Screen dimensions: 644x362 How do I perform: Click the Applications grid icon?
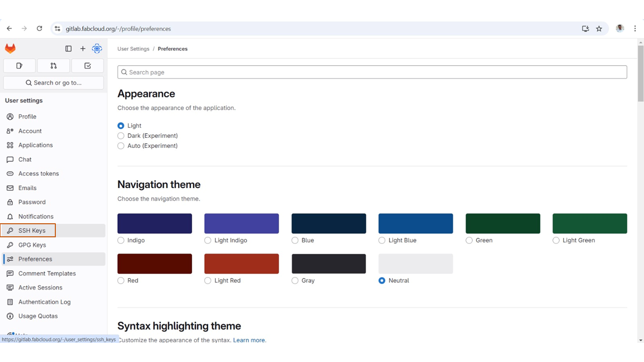pos(10,145)
